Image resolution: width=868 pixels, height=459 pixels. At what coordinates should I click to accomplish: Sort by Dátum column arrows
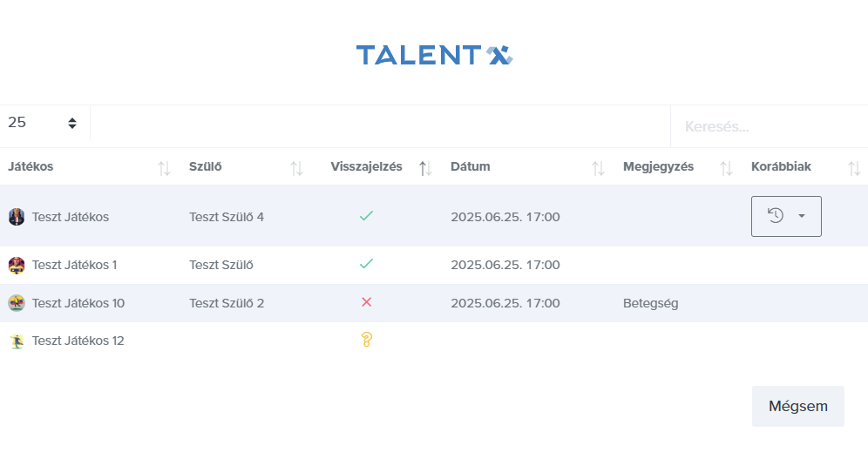pos(598,168)
